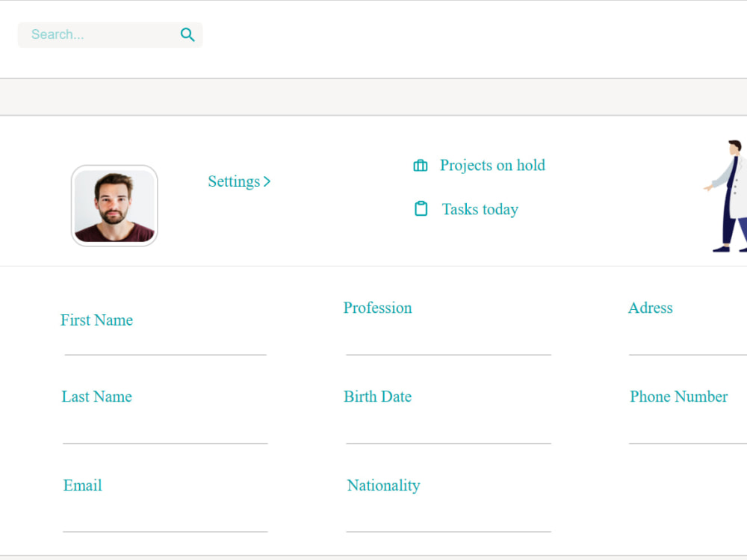The height and width of the screenshot is (560, 747).
Task: Select the Tasks today entry
Action: point(480,209)
